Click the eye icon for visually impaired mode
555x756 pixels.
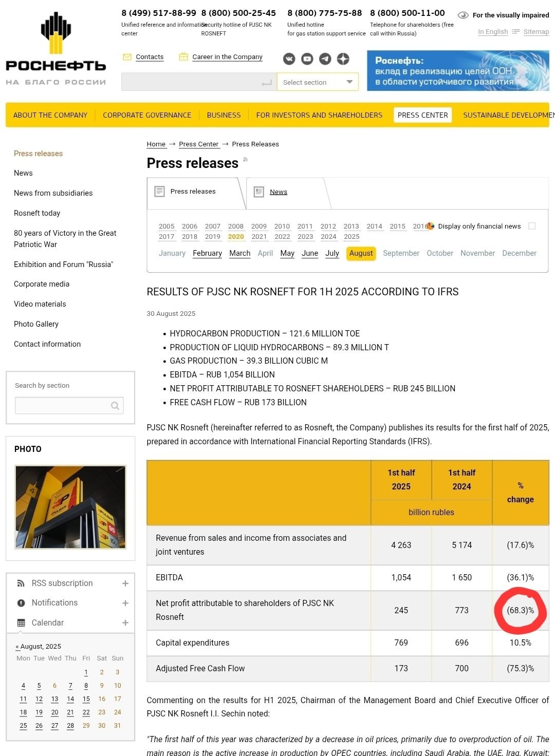click(x=463, y=15)
